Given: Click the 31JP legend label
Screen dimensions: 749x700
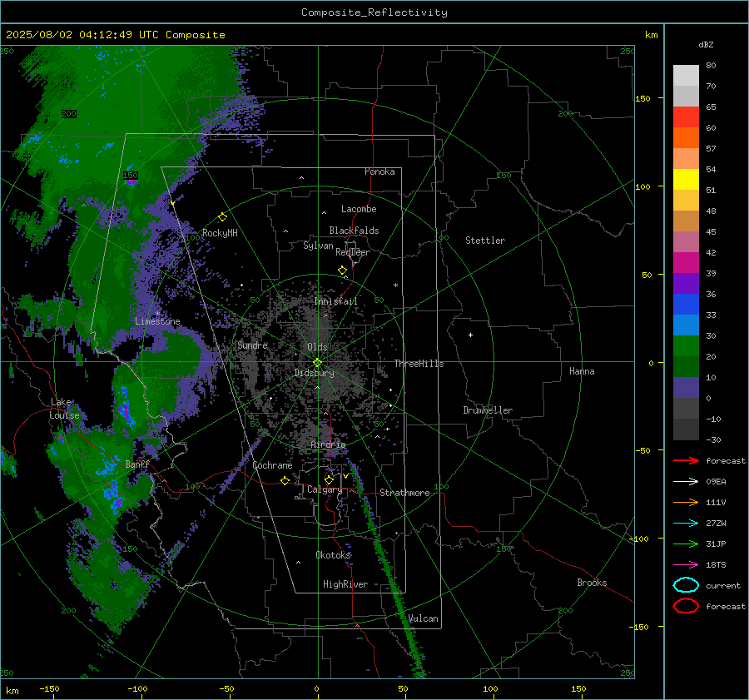Looking at the screenshot, I should [716, 544].
